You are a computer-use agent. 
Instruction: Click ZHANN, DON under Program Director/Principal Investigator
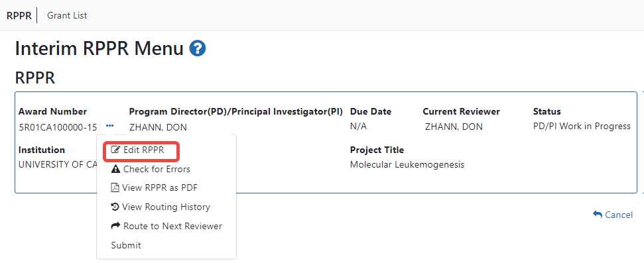158,127
